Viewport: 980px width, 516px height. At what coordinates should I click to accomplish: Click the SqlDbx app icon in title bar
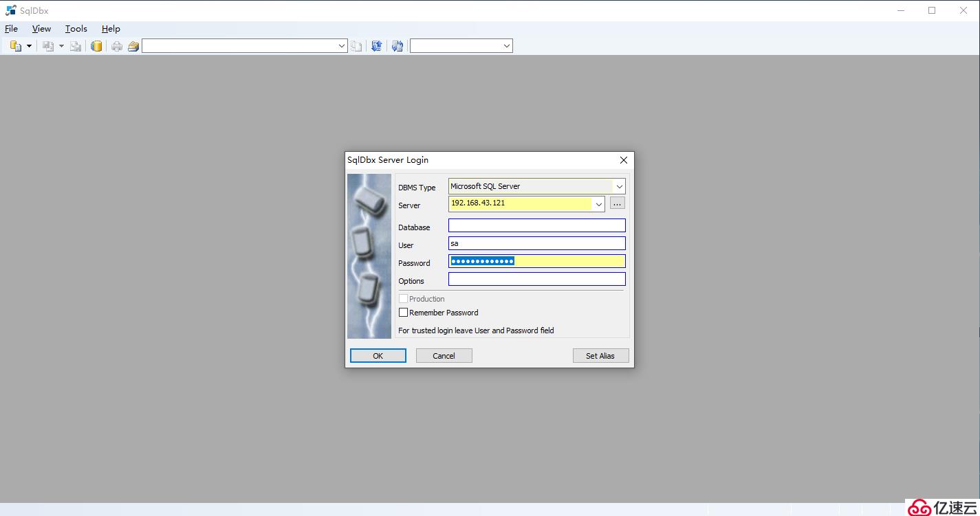point(10,10)
